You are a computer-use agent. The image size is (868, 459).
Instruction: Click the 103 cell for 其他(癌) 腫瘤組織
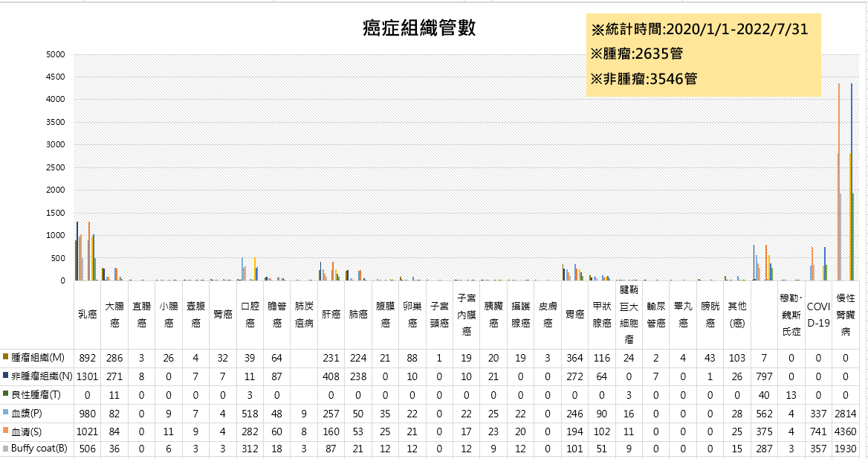coord(737,358)
